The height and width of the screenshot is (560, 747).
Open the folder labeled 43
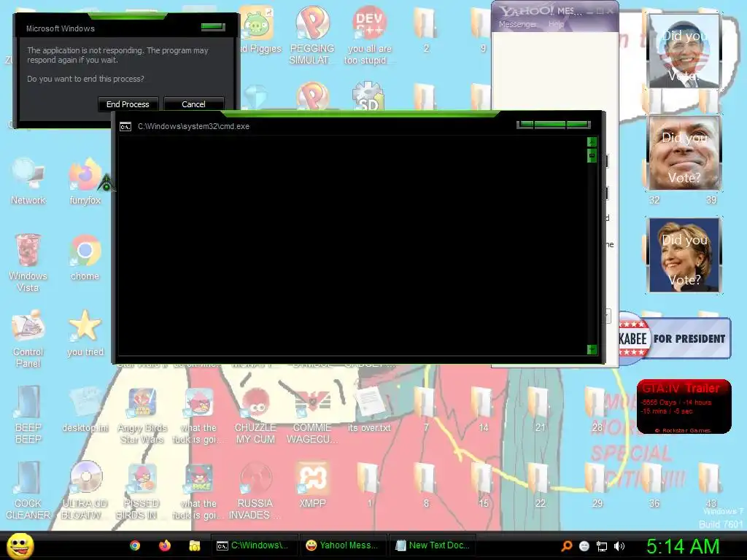coord(711,485)
